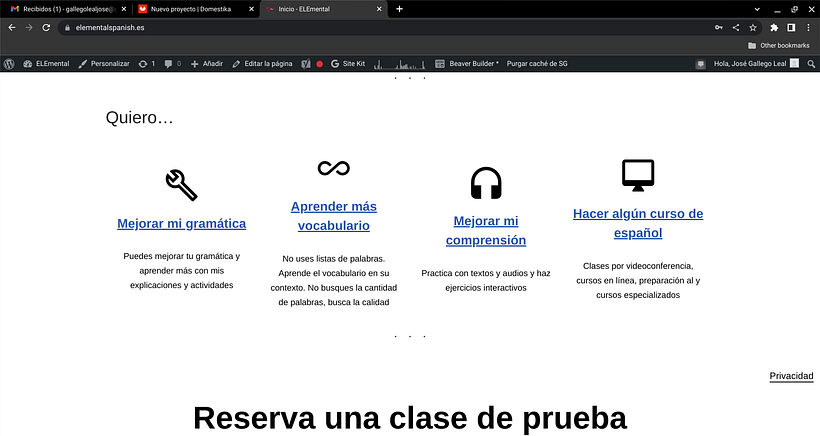The height and width of the screenshot is (436, 820).
Task: Click the wrench icon above gramática
Action: [181, 185]
